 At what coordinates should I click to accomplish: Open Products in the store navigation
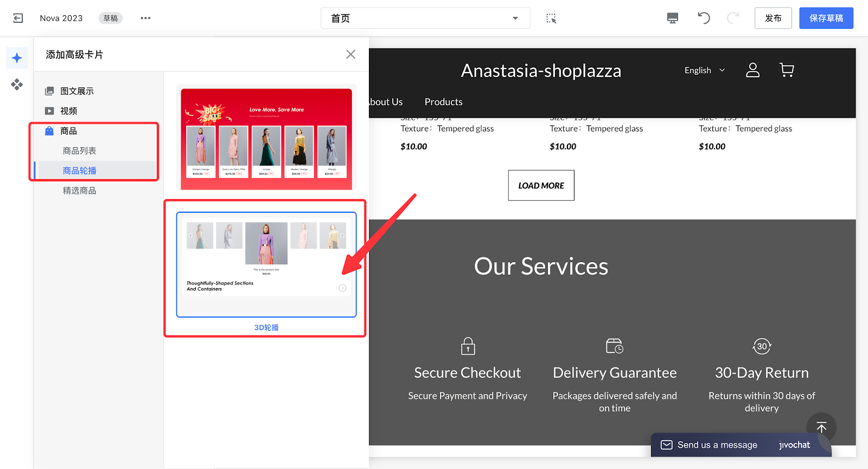443,102
